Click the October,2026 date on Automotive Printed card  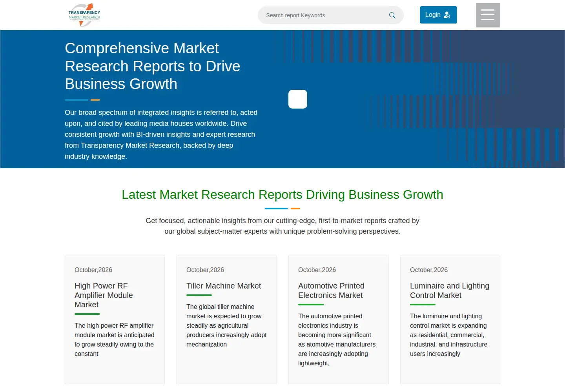pos(317,270)
